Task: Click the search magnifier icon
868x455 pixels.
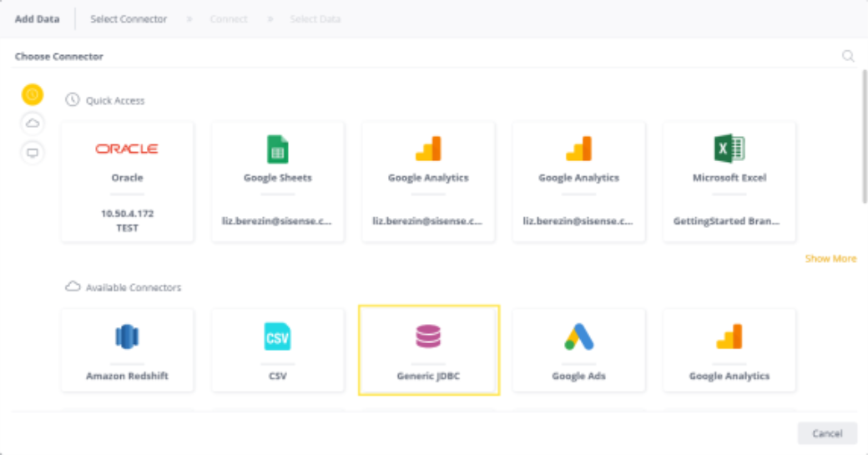Action: (847, 56)
